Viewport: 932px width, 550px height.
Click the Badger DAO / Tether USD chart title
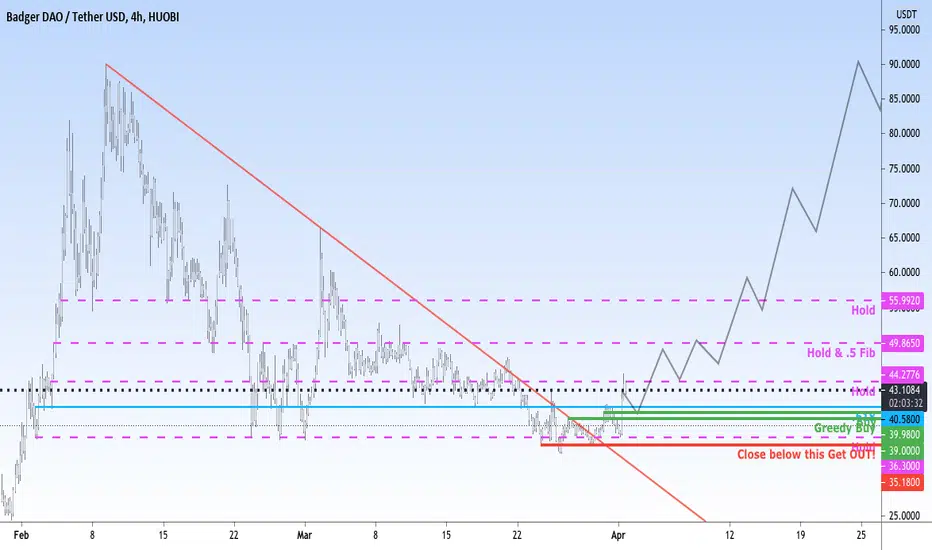(x=92, y=17)
